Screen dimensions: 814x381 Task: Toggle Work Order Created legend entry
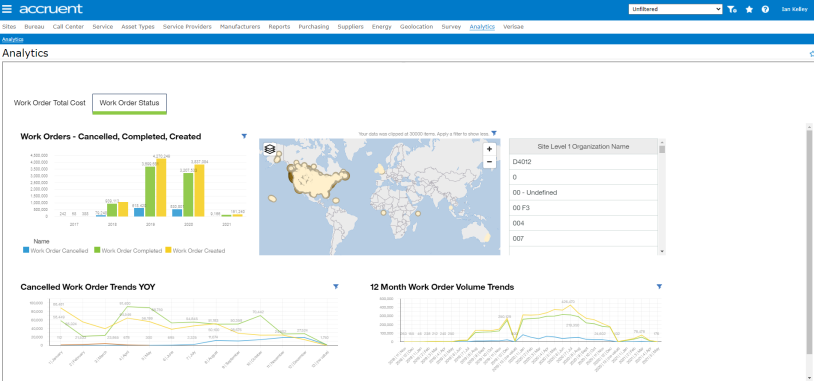point(195,251)
